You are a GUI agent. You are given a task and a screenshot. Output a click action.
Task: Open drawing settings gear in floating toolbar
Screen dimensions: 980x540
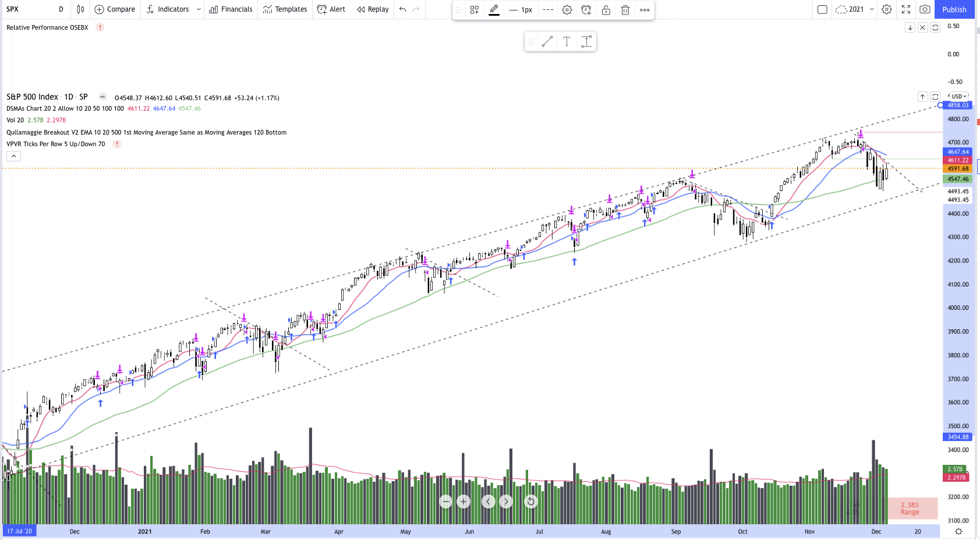pos(567,10)
